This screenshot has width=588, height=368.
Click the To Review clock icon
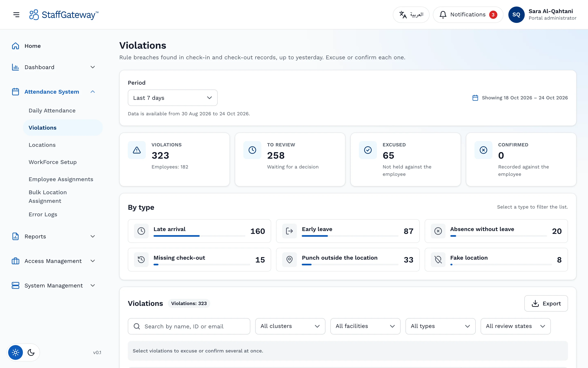[252, 150]
